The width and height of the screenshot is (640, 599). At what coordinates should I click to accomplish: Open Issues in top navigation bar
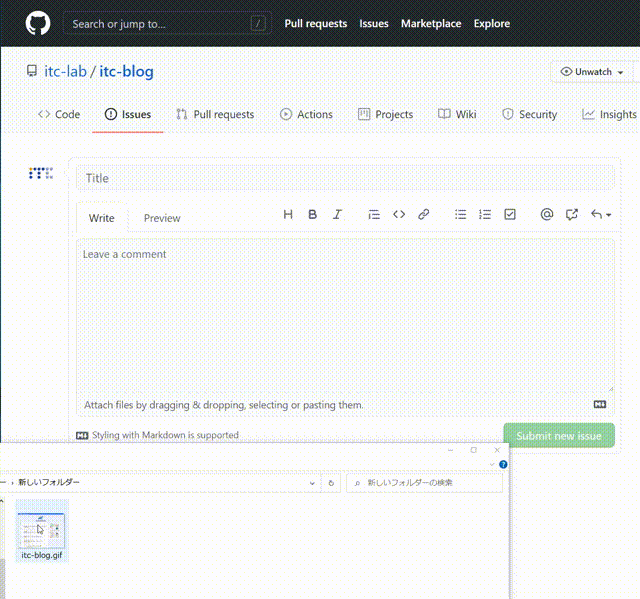374,24
